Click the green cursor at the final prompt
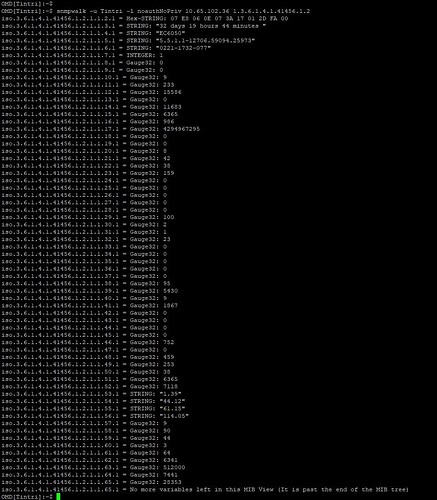 [58, 497]
